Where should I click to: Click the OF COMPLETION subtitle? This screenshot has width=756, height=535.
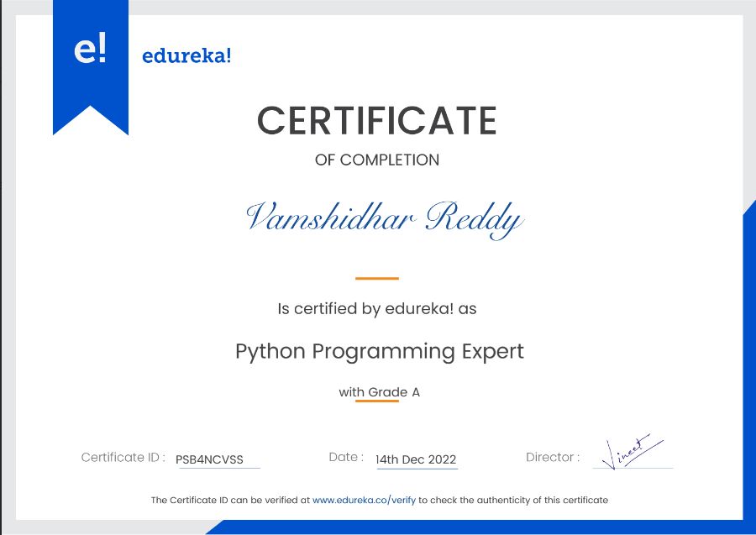click(x=377, y=160)
